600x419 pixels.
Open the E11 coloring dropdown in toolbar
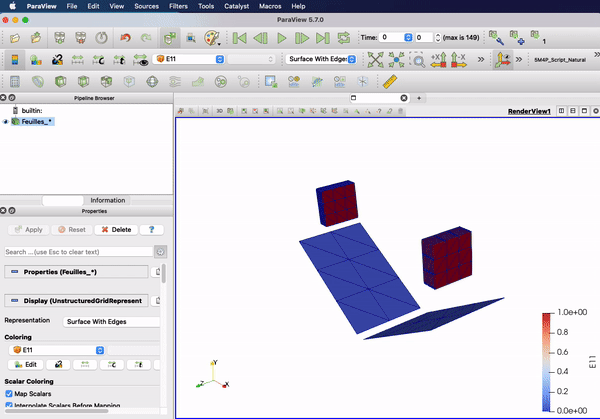188,59
